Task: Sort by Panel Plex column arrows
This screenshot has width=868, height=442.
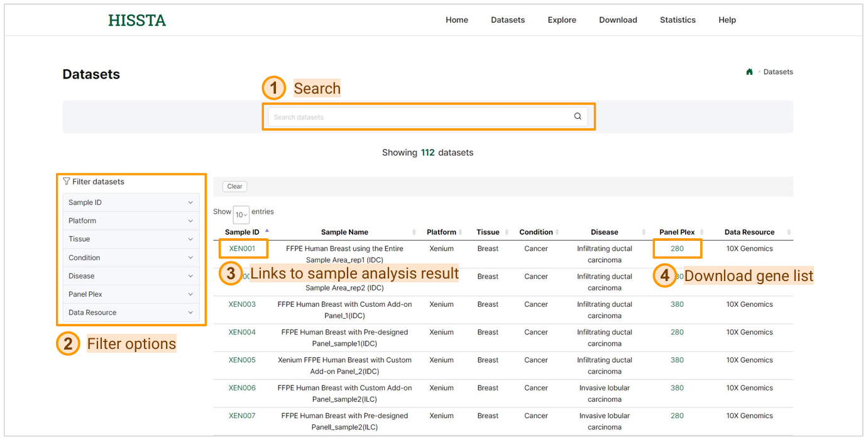Action: click(701, 232)
